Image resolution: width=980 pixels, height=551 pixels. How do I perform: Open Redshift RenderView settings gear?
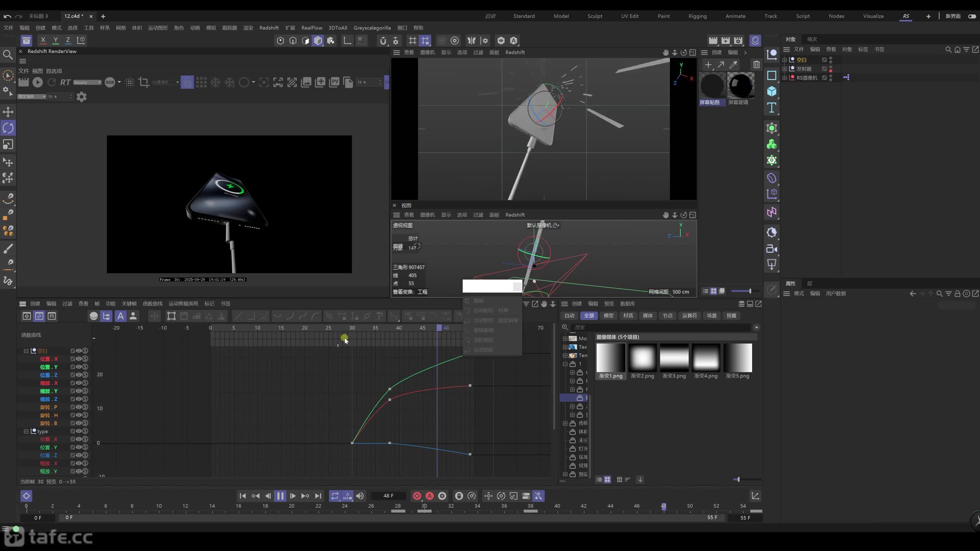(82, 97)
